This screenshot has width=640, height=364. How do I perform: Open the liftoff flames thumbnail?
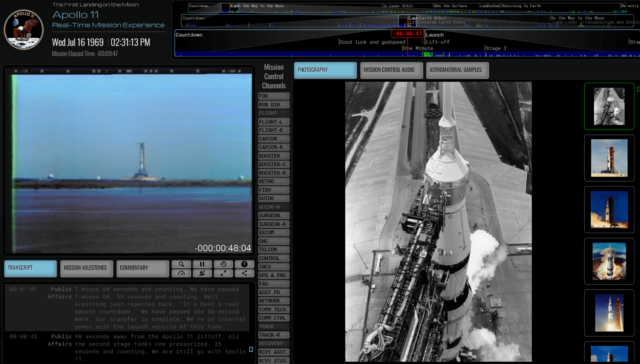(x=609, y=210)
